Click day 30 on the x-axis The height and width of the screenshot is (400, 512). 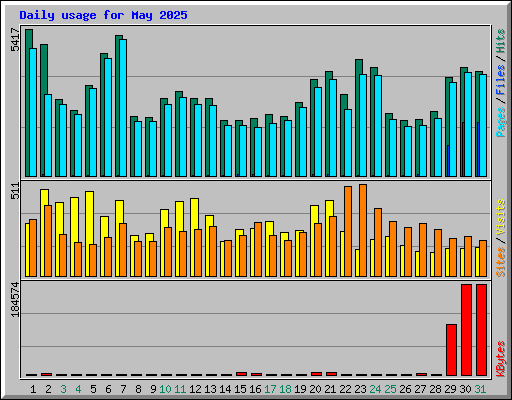point(465,389)
